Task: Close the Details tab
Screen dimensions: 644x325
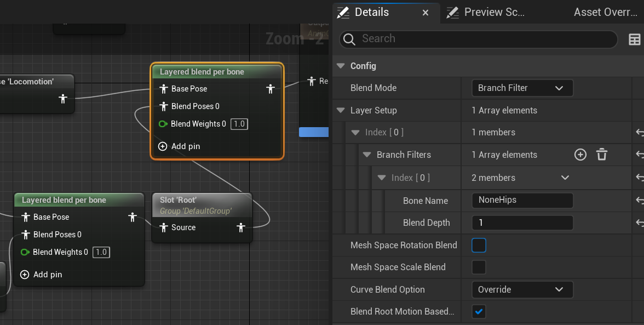Action: tap(426, 13)
